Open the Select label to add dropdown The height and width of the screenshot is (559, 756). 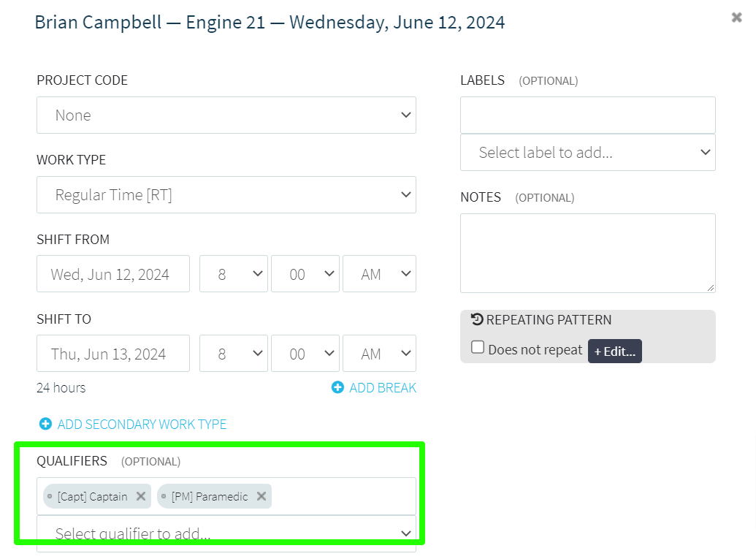[x=588, y=153]
